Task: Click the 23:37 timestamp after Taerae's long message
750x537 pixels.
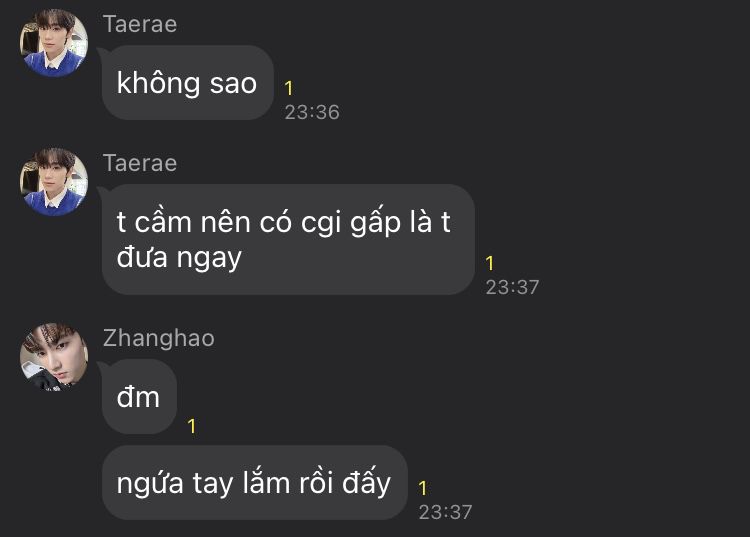Action: coord(512,287)
